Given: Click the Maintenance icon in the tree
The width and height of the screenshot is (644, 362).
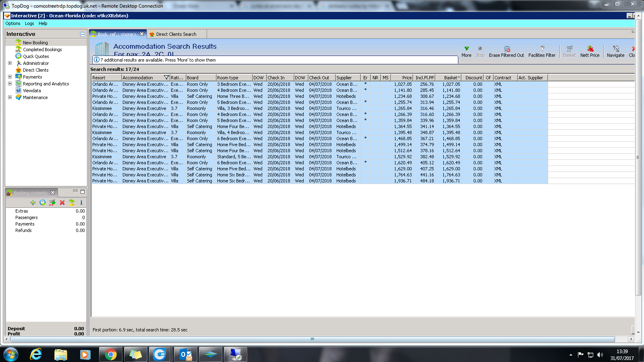Looking at the screenshot, I should (19, 97).
